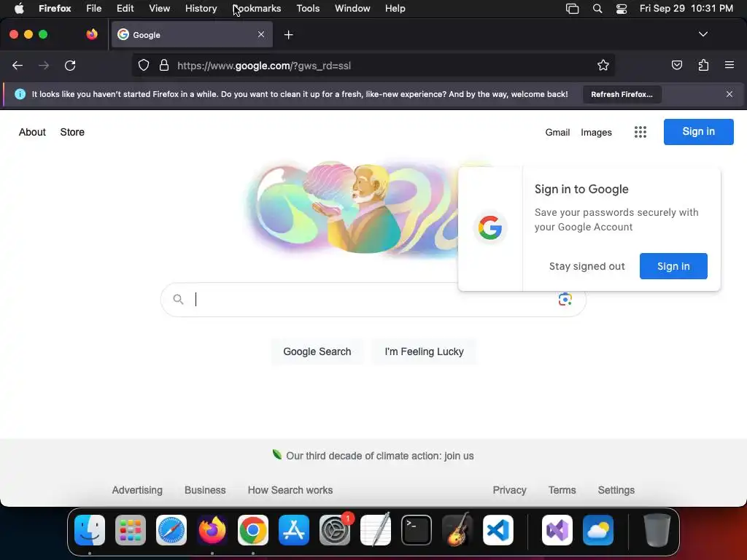Open TextEdit from the Dock
Screen dimensions: 747x560
pyautogui.click(x=376, y=530)
